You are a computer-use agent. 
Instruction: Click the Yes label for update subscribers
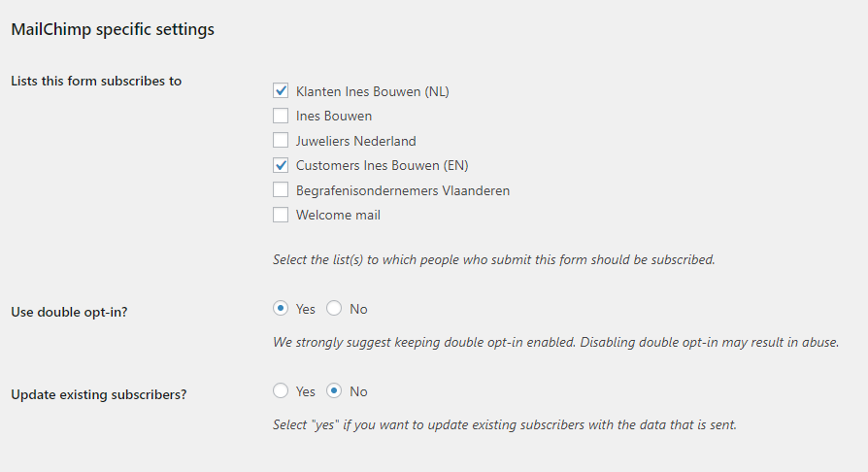[305, 391]
